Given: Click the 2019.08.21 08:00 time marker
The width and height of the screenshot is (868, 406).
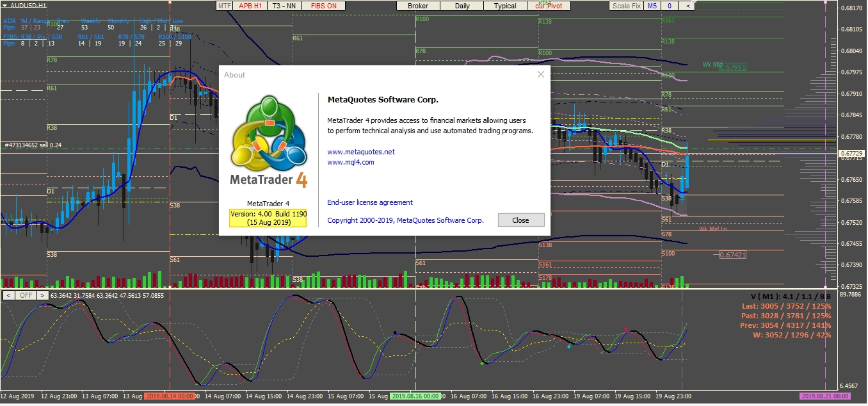Looking at the screenshot, I should pos(825,396).
